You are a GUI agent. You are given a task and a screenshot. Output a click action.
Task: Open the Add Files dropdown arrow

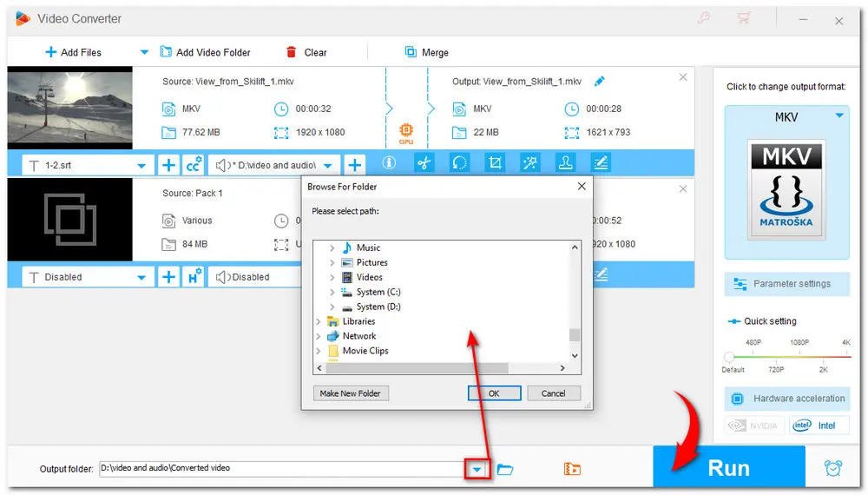(x=144, y=53)
